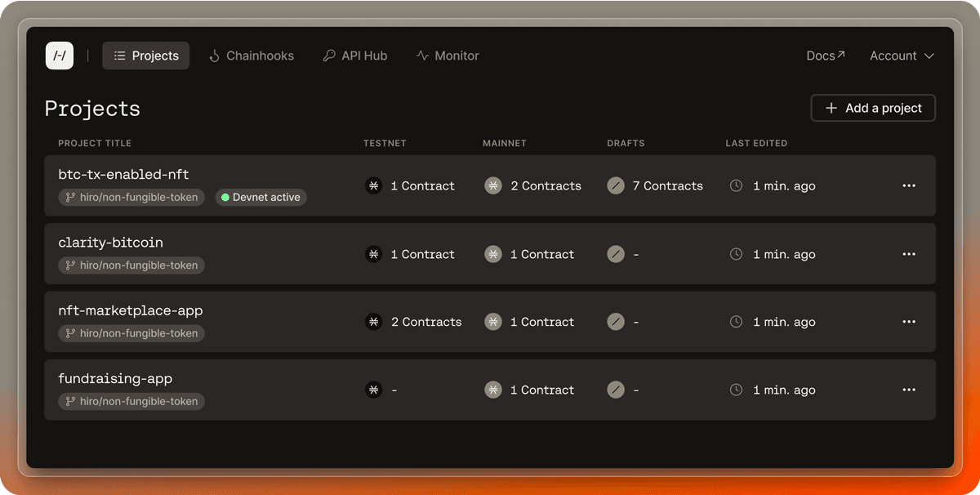Click mainnet icon in fundraising-app row
Viewport: 980px width, 495px height.
tap(492, 390)
